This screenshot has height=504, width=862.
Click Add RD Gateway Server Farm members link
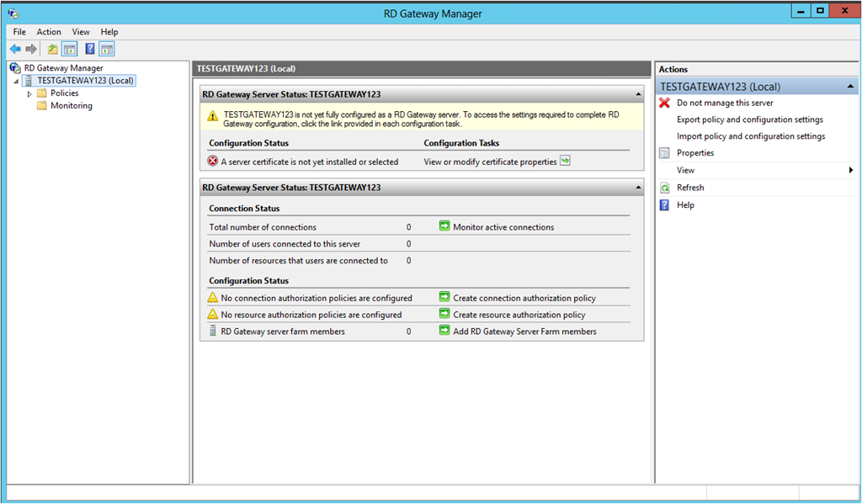tap(524, 332)
